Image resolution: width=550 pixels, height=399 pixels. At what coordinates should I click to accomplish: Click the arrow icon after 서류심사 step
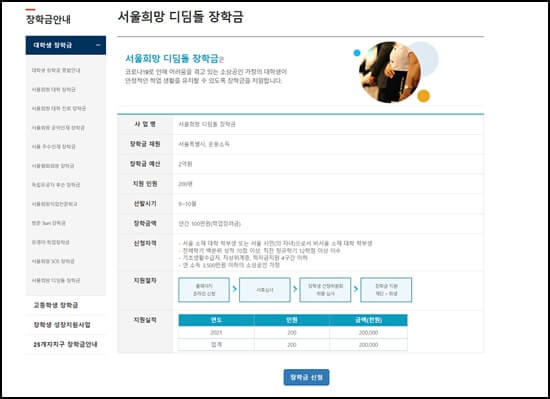295,289
